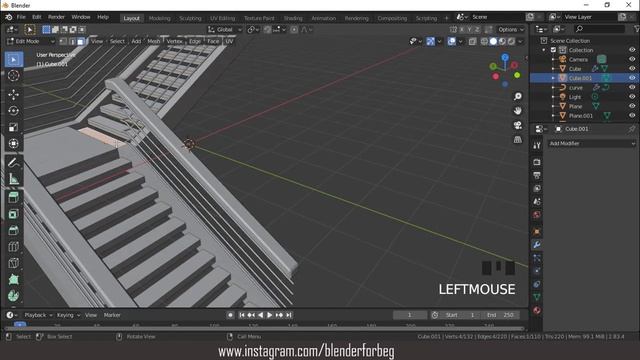Image resolution: width=640 pixels, height=360 pixels.
Task: Click the zoom magnifier viewport icon
Action: pos(518,96)
